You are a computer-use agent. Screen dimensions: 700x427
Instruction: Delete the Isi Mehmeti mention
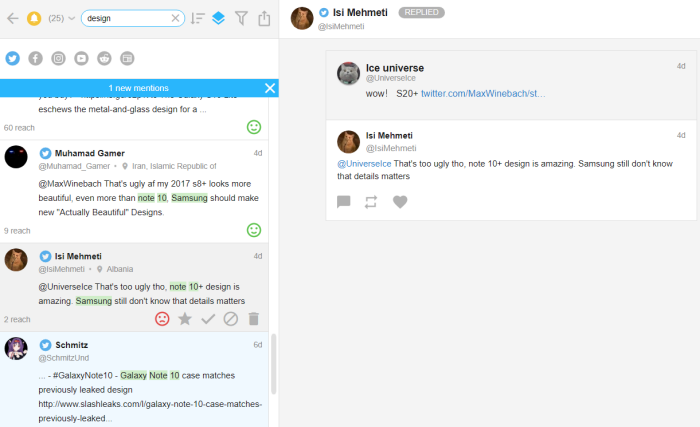(254, 319)
